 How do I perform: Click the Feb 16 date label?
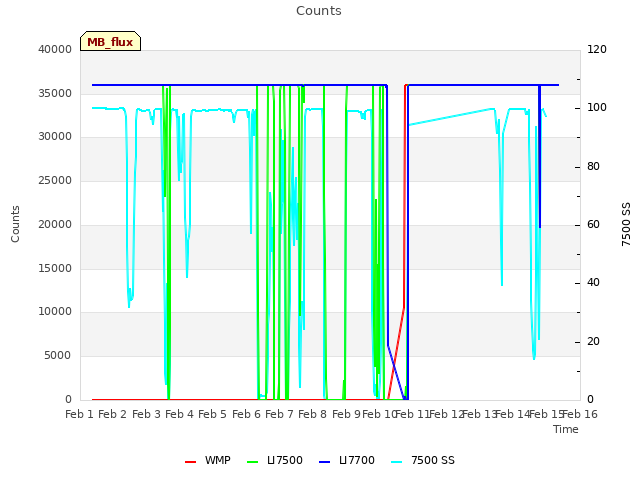[x=580, y=414]
